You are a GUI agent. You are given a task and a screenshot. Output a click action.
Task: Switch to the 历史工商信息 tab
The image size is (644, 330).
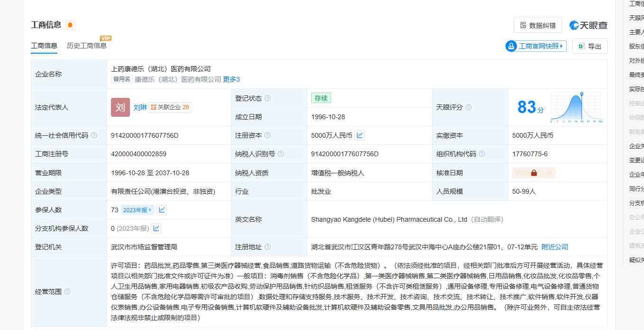pyautogui.click(x=87, y=46)
